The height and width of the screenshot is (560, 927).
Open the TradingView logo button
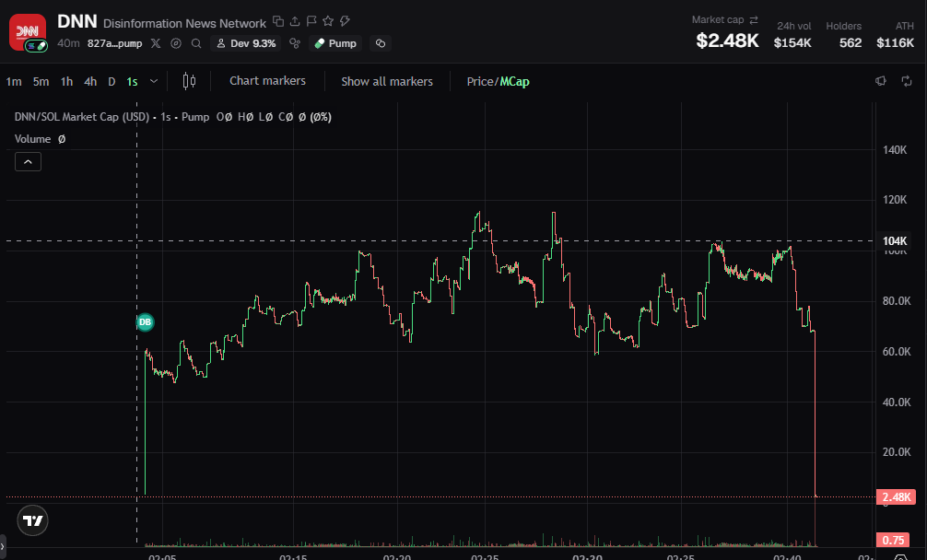tap(32, 520)
